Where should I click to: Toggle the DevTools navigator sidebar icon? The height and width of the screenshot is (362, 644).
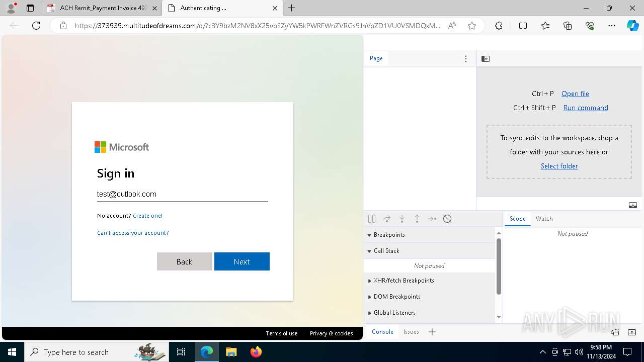(x=486, y=59)
